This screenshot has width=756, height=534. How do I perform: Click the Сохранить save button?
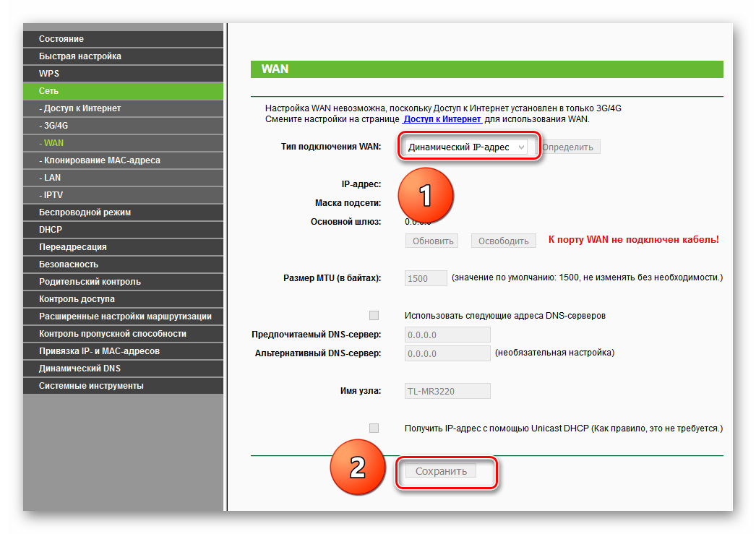pos(441,471)
